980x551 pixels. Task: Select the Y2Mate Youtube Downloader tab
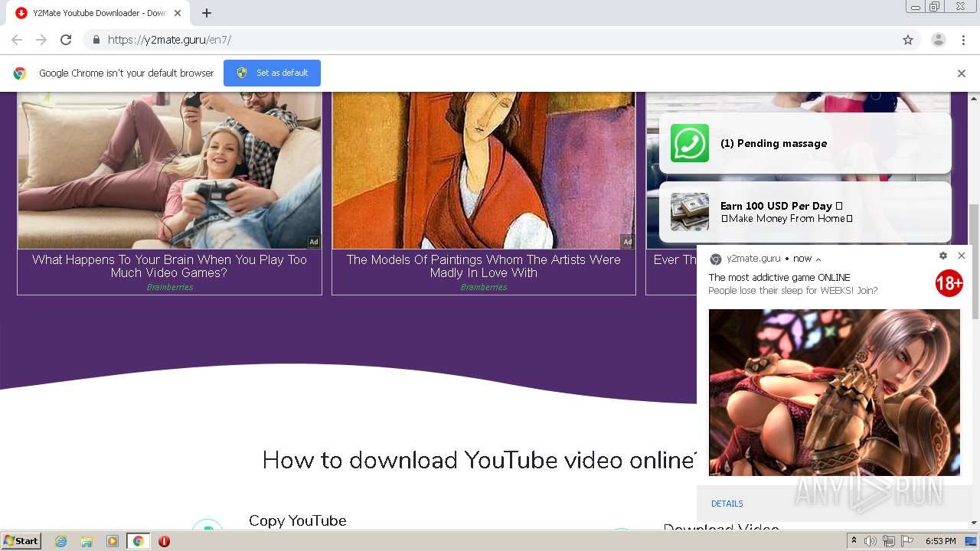pyautogui.click(x=98, y=13)
